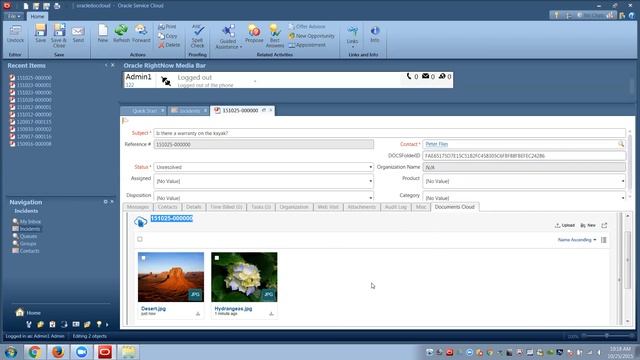
Task: Click the Undock editor icon
Action: [x=15, y=34]
